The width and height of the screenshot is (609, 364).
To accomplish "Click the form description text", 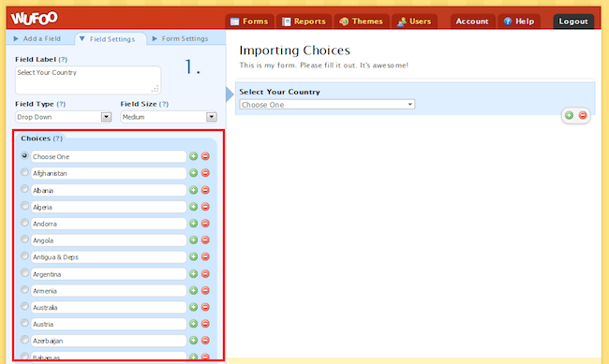I will point(323,66).
